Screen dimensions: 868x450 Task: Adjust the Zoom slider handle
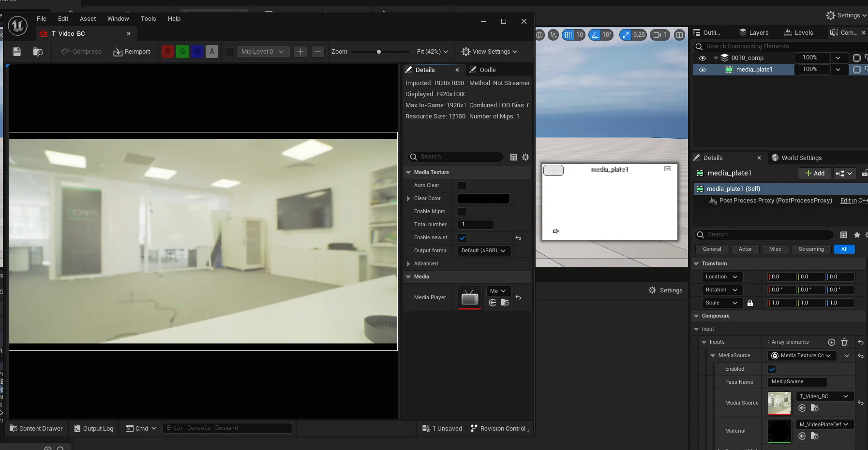(379, 52)
